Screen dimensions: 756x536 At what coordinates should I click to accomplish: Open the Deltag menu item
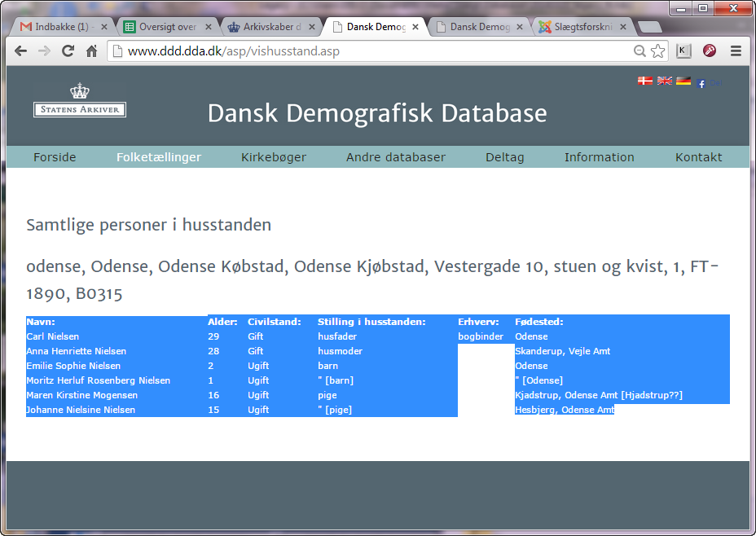click(x=504, y=157)
